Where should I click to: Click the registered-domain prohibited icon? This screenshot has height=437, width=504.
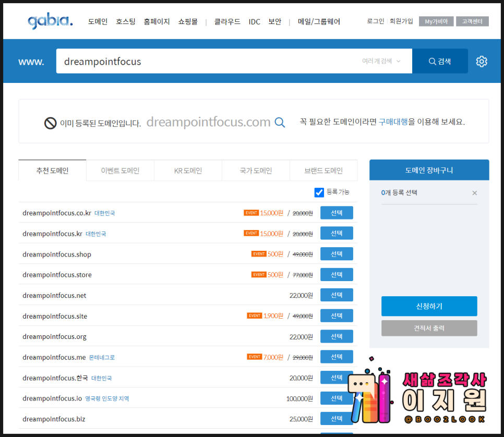[51, 123]
